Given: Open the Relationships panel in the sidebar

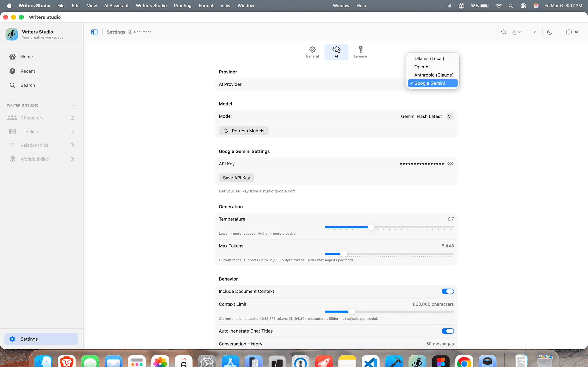Looking at the screenshot, I should pos(34,145).
